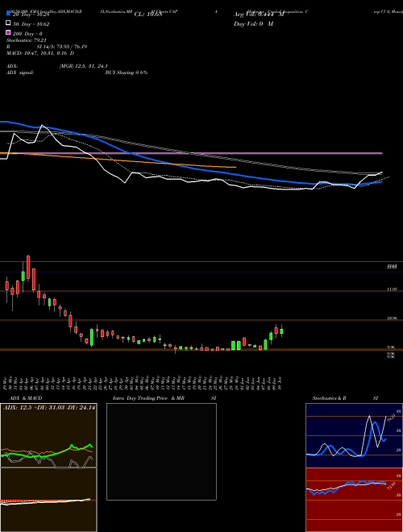This screenshot has height=532, width=403.
Task: Click the 79.21 value label in the stochastics panel
Action: [391, 417]
